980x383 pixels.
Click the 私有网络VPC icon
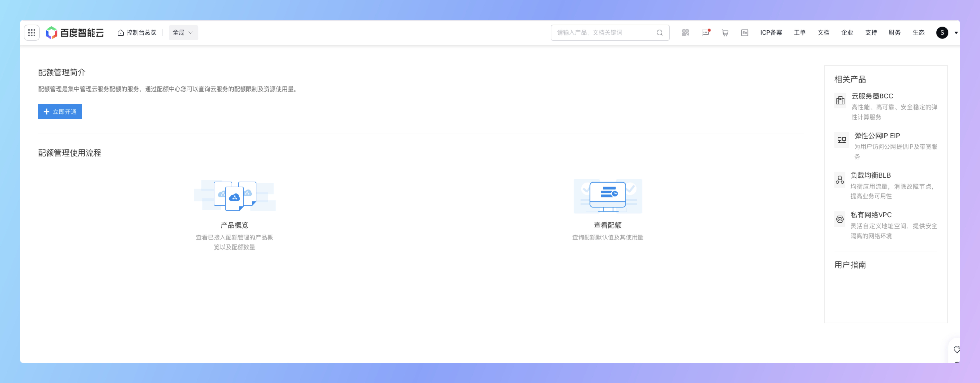pyautogui.click(x=840, y=219)
